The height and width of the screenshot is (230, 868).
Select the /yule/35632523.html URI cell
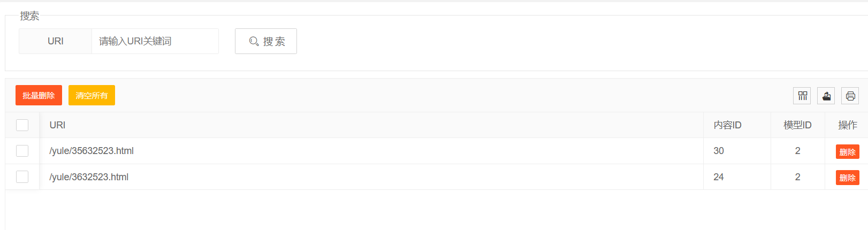click(371, 151)
